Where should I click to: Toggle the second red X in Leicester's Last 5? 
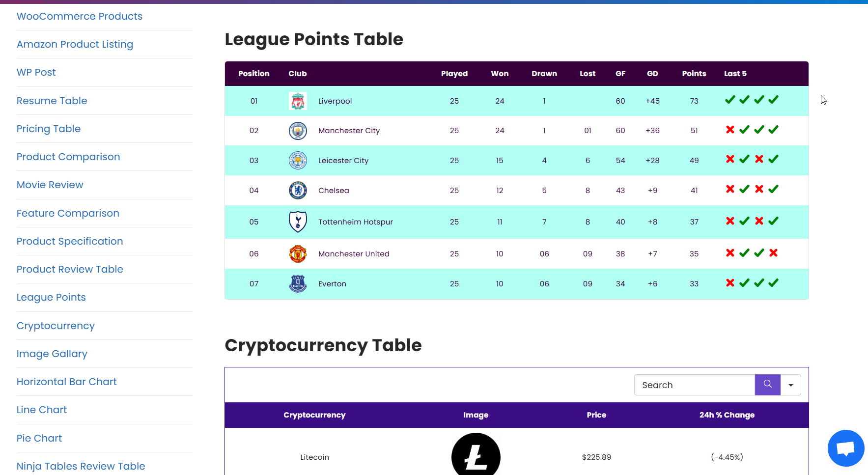[x=759, y=159]
